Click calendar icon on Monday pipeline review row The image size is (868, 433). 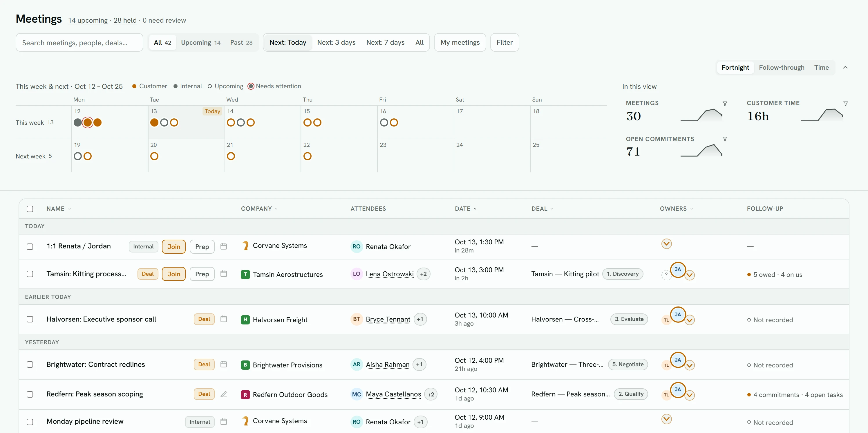(223, 422)
